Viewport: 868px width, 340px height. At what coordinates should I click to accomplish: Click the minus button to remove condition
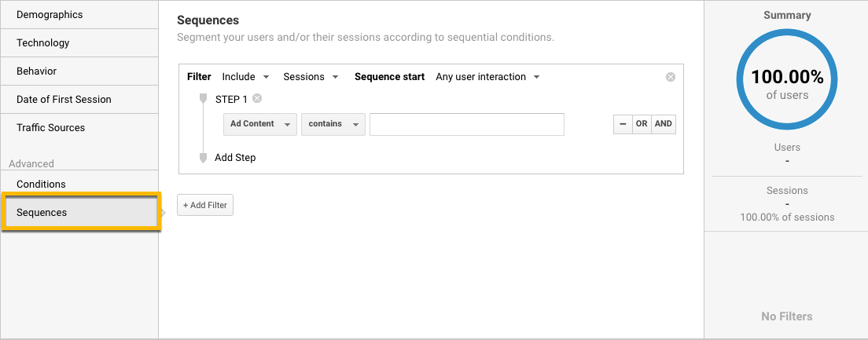623,124
